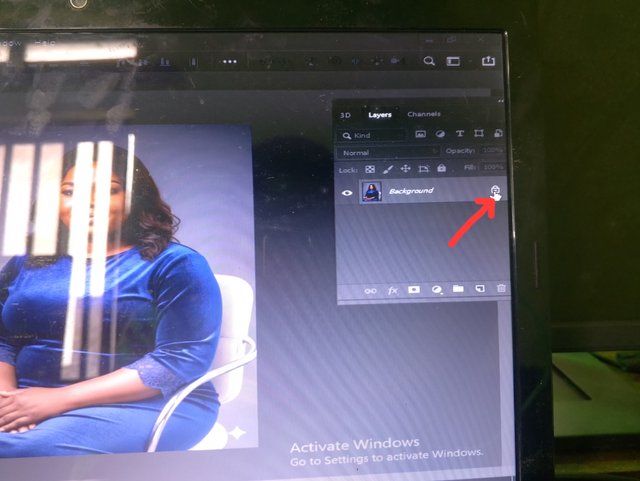This screenshot has width=640, height=481.
Task: Click the Opacity value field
Action: point(492,150)
